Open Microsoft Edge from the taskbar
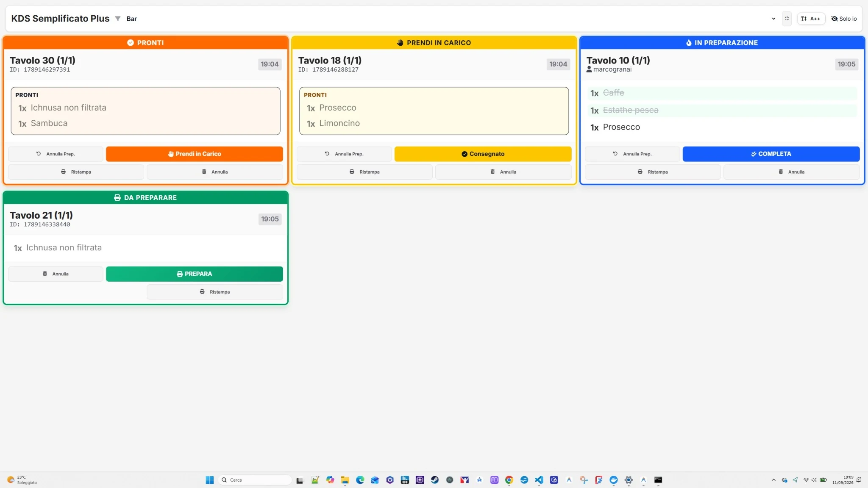This screenshot has width=868, height=488. [360, 480]
